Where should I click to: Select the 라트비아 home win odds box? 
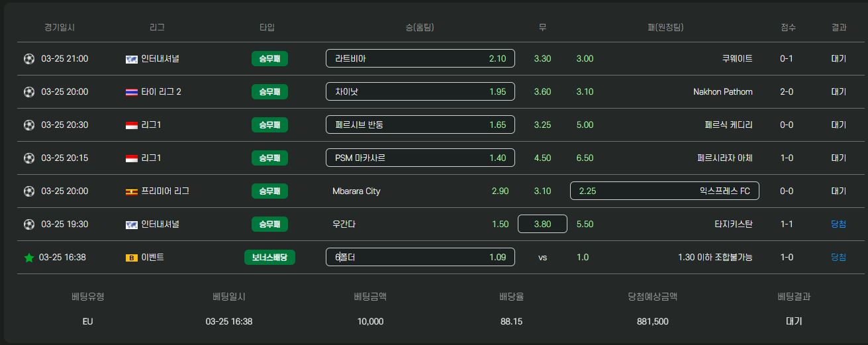point(420,58)
